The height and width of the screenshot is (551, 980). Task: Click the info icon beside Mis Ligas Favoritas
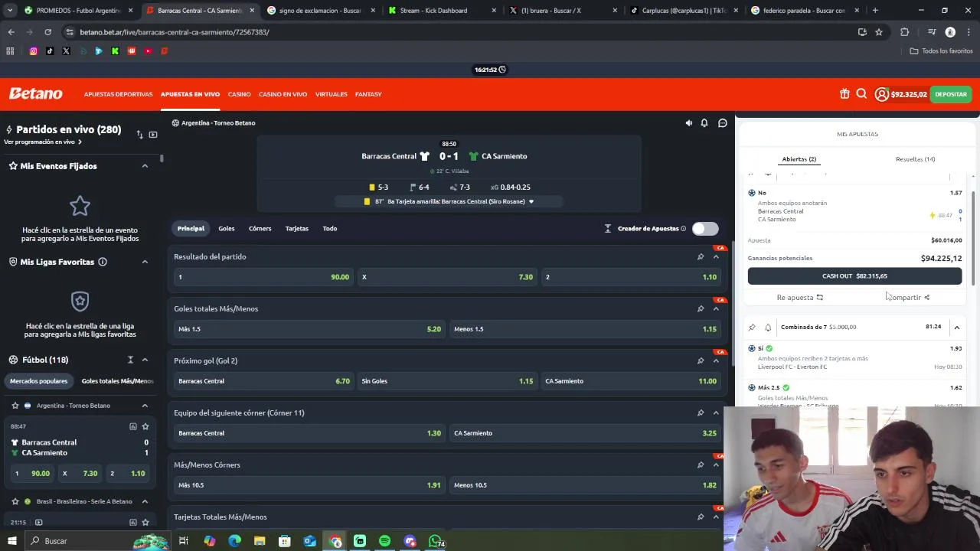(x=102, y=262)
